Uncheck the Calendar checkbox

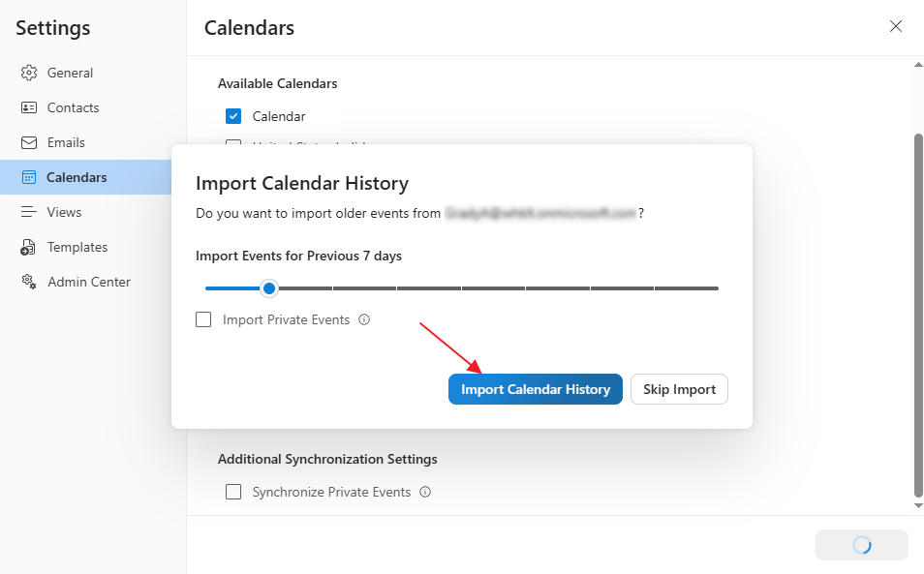point(233,116)
